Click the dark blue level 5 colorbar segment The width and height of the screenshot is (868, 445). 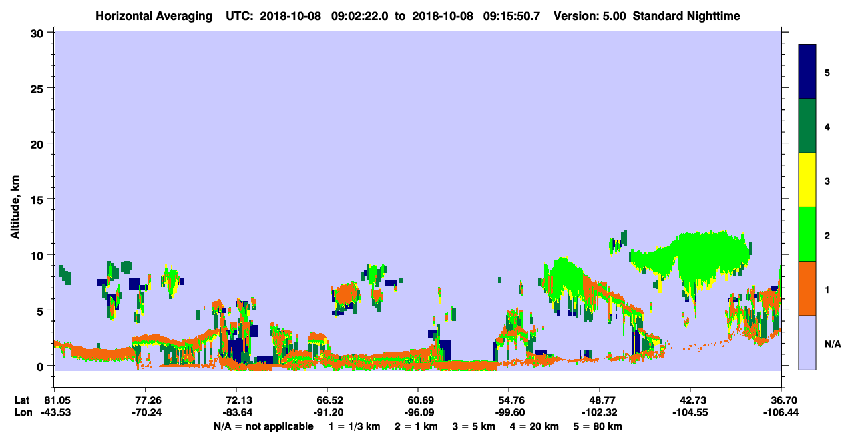pos(807,72)
